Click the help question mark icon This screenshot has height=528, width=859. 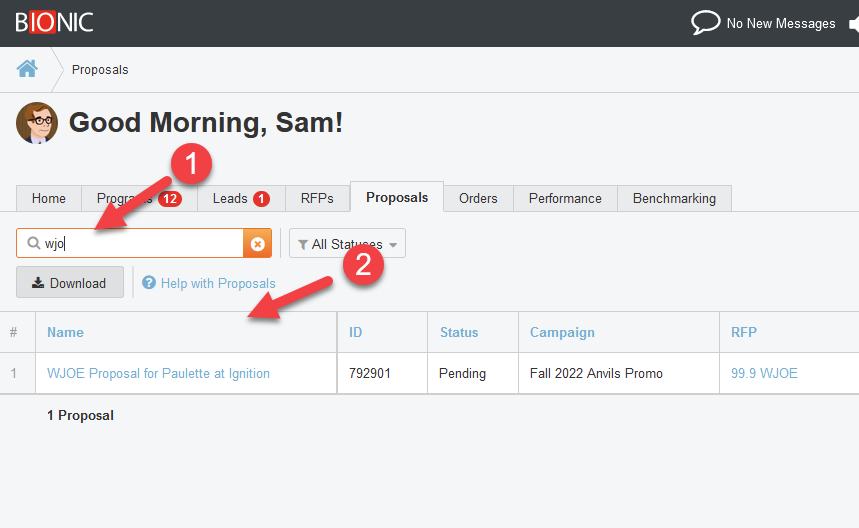(x=149, y=283)
